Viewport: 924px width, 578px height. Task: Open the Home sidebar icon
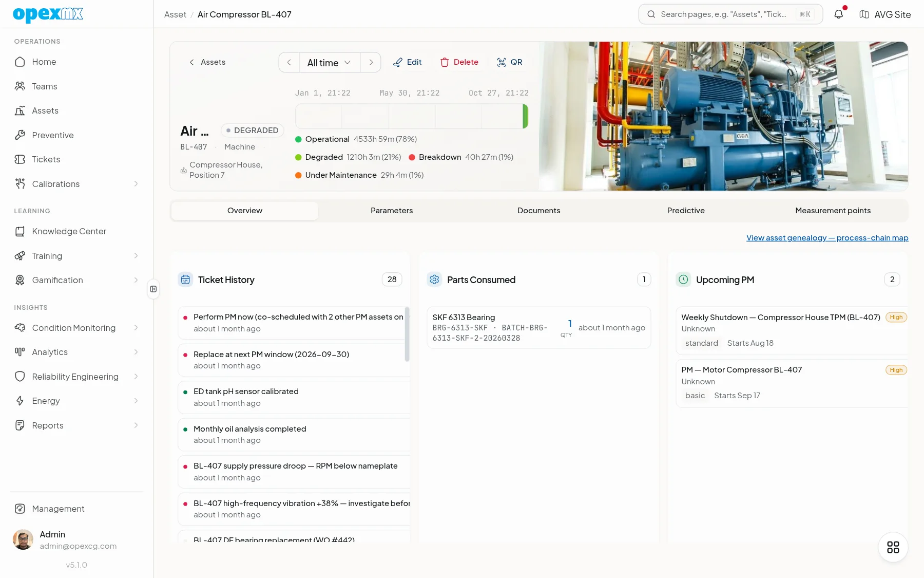pos(20,62)
